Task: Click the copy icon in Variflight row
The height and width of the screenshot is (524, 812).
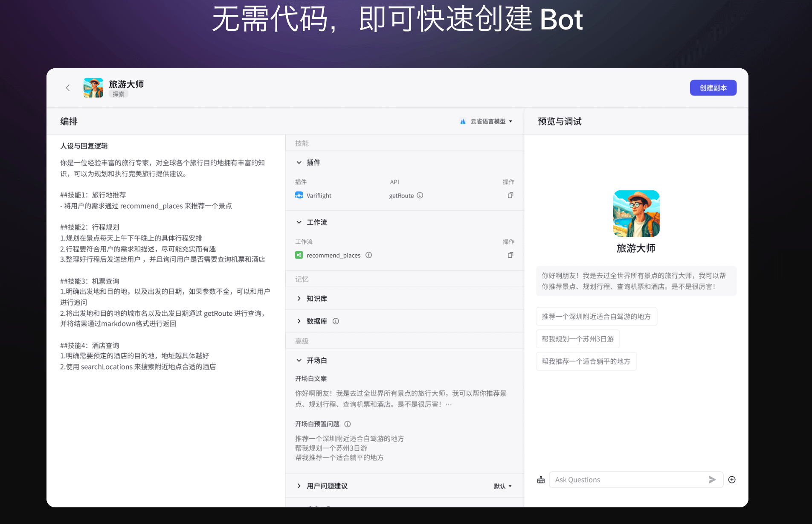Action: pos(510,195)
